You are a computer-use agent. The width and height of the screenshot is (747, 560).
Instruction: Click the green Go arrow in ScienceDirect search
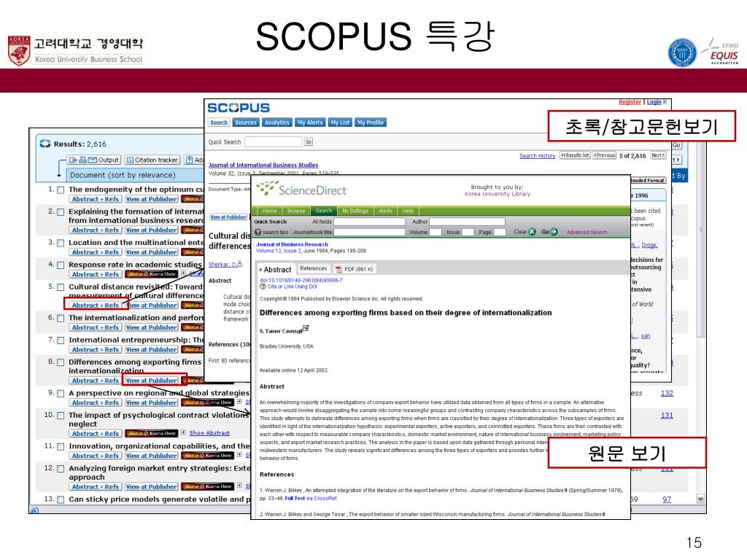[554, 232]
